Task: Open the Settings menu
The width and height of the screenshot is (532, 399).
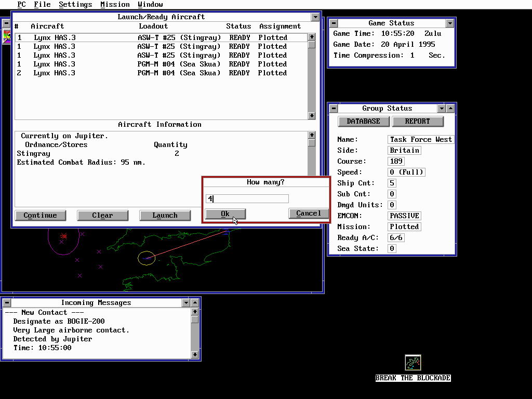Action: point(75,4)
